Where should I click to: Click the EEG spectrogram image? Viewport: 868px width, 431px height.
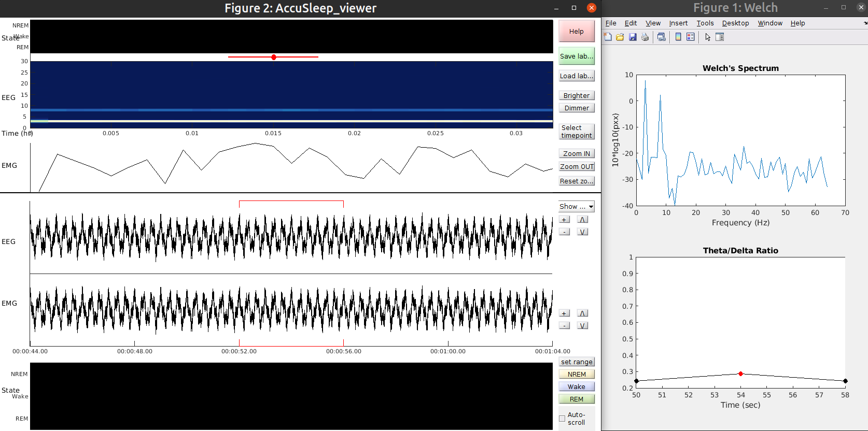[291, 95]
